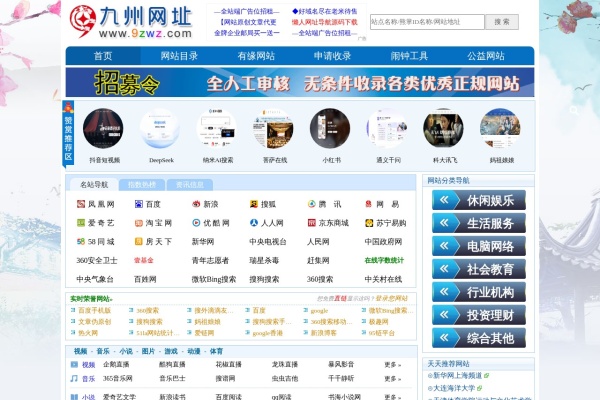Open the 通义千问 round thumbnail
600x400 pixels.
pyautogui.click(x=387, y=128)
